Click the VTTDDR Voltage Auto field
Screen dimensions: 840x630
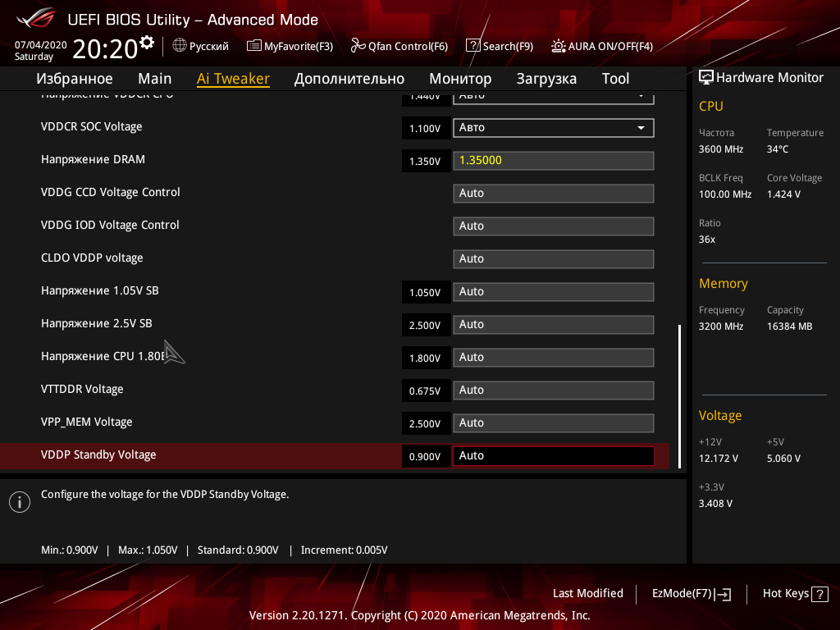554,390
